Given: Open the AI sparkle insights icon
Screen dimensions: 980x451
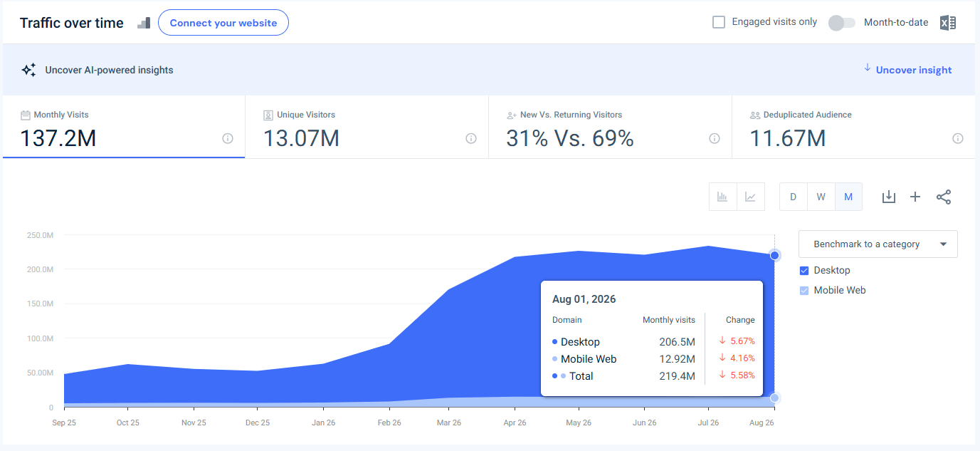Looking at the screenshot, I should click(28, 70).
